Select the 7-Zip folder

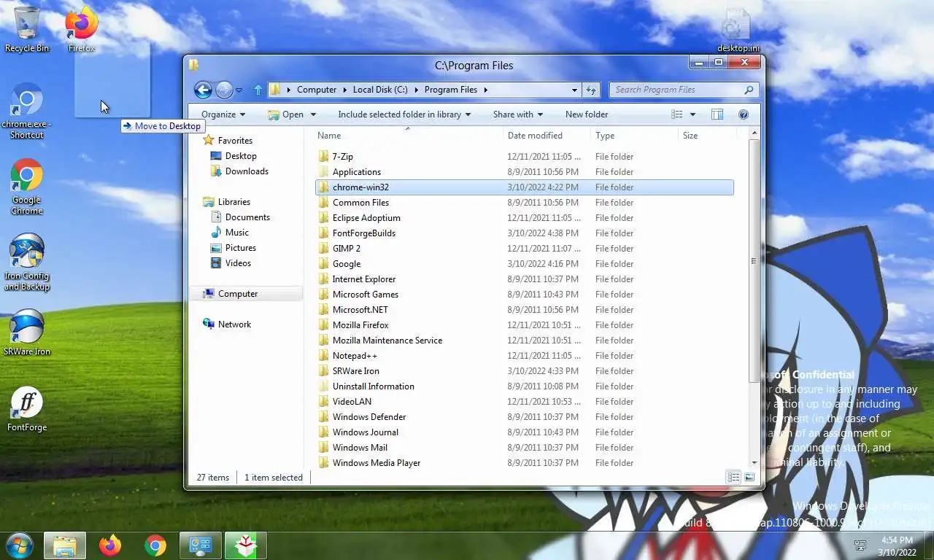point(525,157)
